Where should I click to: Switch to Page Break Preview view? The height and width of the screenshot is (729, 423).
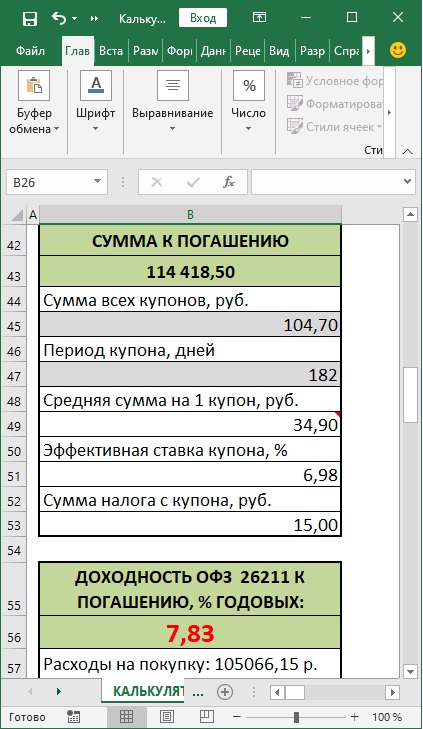coord(206,716)
